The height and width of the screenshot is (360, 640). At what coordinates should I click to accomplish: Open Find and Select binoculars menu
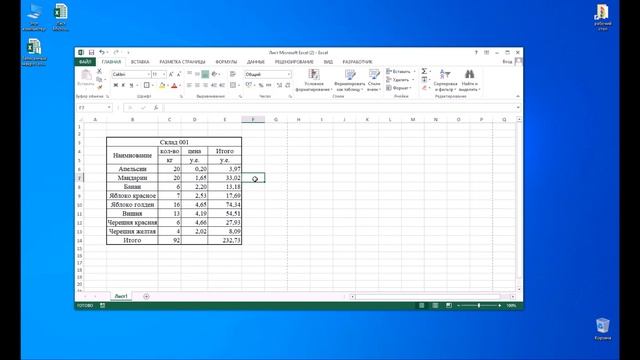pyautogui.click(x=469, y=80)
